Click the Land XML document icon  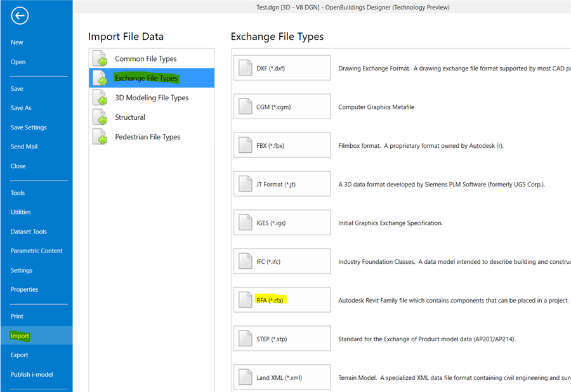245,377
